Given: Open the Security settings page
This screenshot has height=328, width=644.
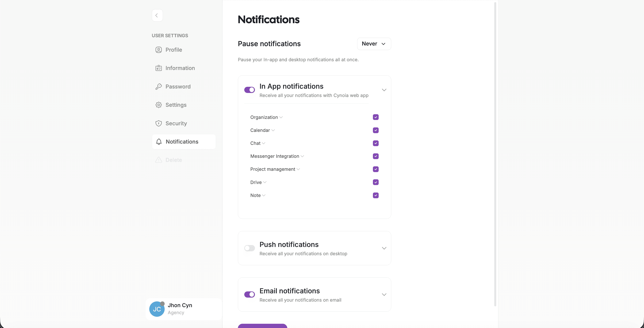Looking at the screenshot, I should 176,123.
